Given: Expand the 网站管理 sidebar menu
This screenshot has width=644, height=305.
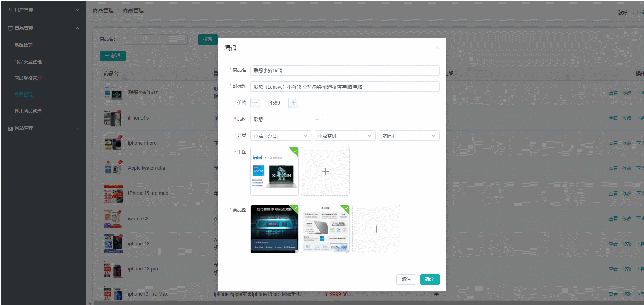Looking at the screenshot, I should click(x=44, y=128).
